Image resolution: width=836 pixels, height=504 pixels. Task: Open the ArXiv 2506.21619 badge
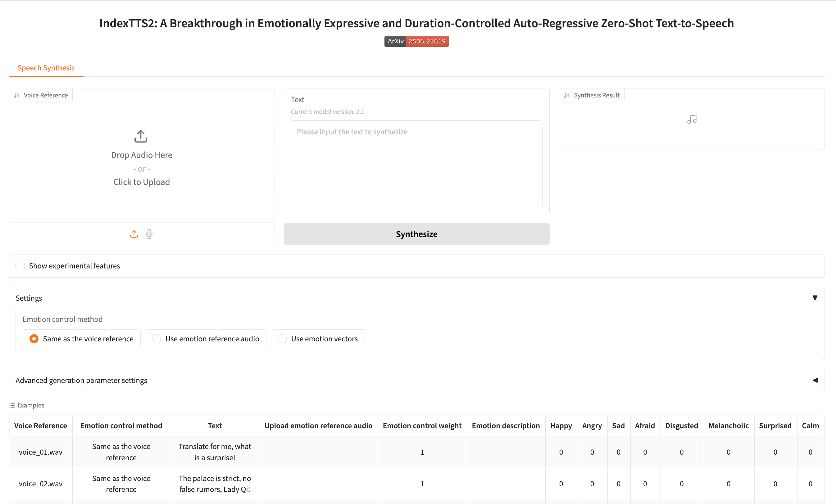[416, 41]
